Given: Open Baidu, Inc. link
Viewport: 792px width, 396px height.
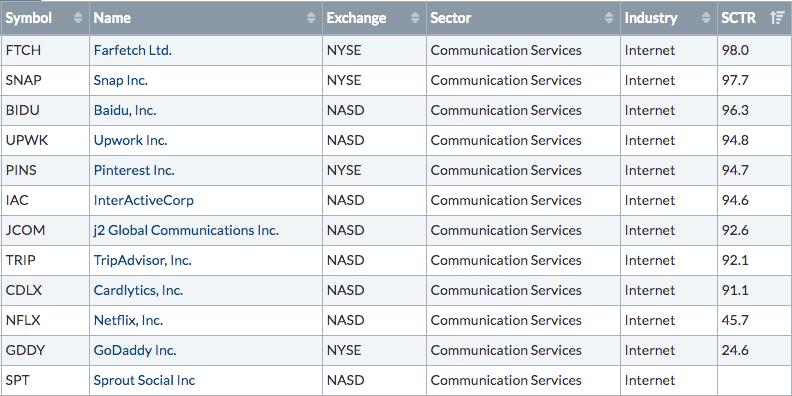Looking at the screenshot, I should (x=125, y=111).
